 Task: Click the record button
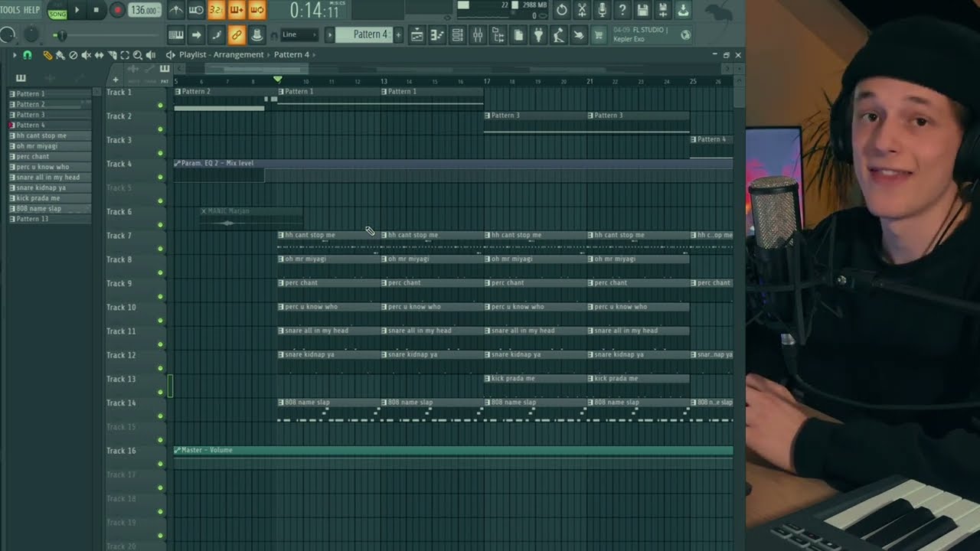click(x=117, y=10)
